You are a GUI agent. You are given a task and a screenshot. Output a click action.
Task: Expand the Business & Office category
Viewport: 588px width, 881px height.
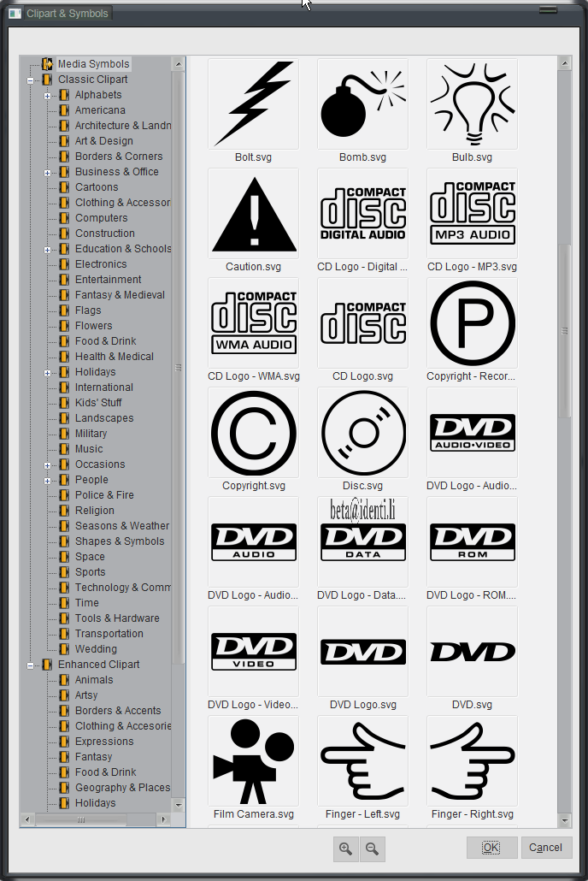(x=47, y=173)
